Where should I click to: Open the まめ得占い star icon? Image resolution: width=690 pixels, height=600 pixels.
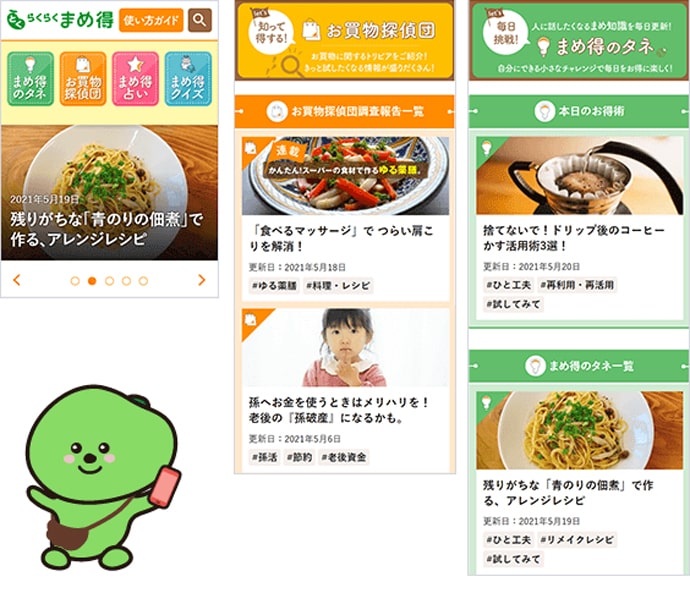tap(135, 79)
